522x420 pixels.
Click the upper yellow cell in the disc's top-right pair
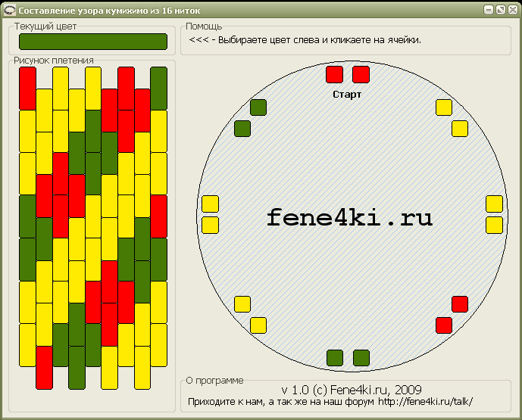[x=444, y=107]
